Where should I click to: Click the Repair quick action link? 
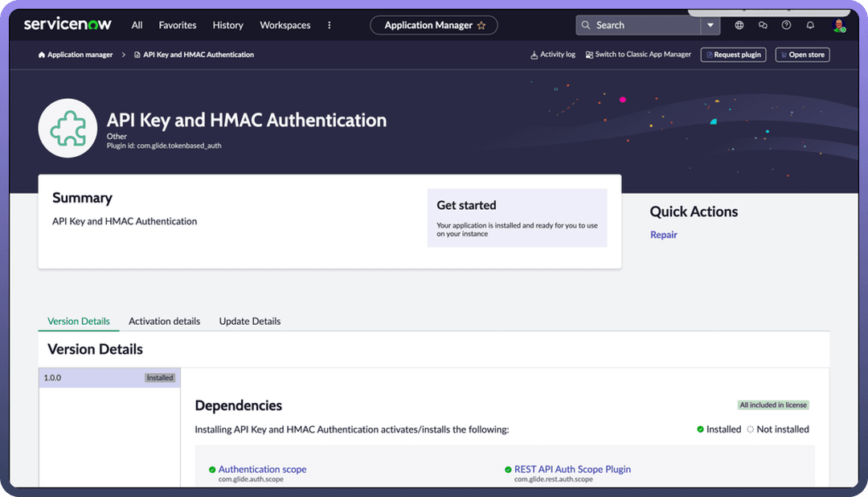[664, 235]
